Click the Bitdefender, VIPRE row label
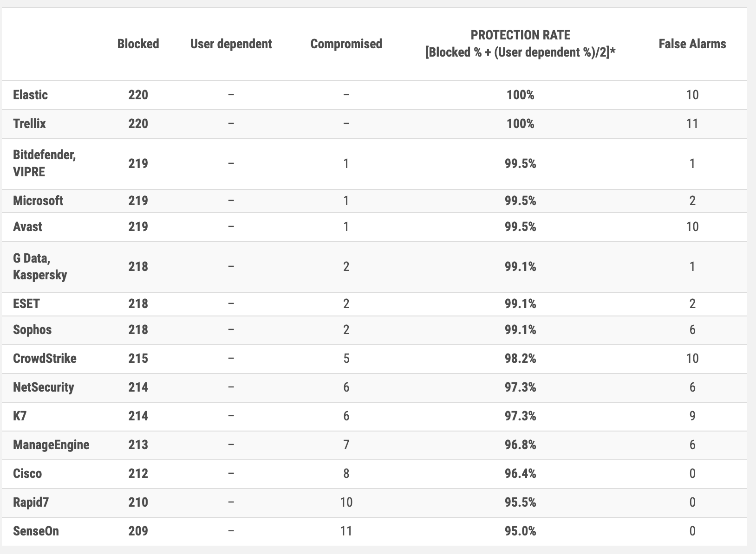756x554 pixels. (44, 163)
